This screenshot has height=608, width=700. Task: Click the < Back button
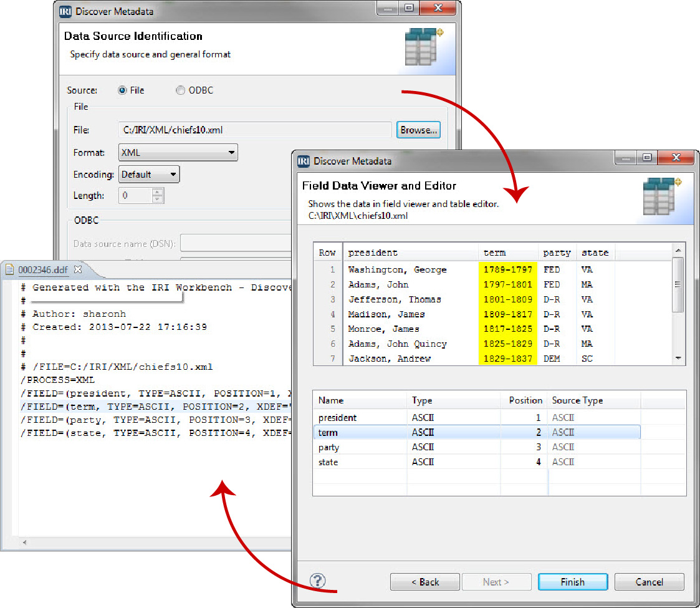[425, 582]
